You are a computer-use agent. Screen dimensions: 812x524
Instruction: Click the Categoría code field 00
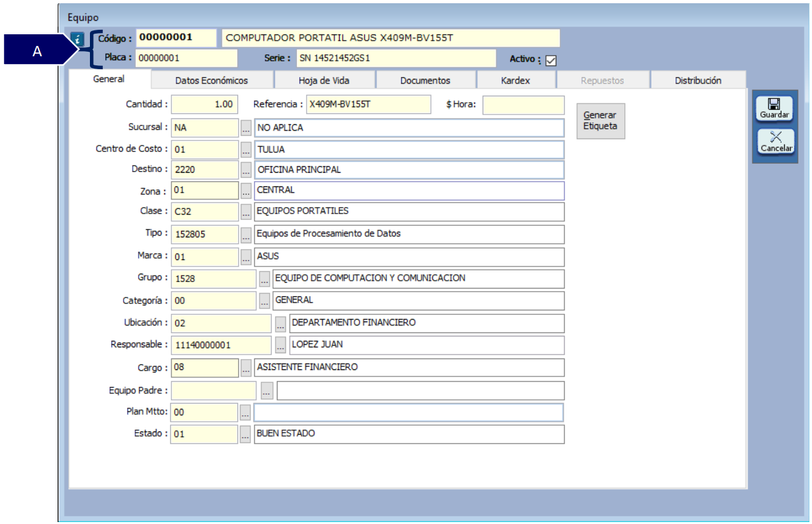click(x=214, y=301)
